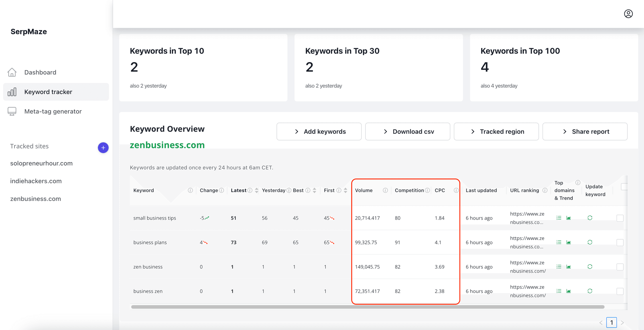This screenshot has width=644, height=330.
Task: Select page 1 in pagination
Action: coord(612,322)
